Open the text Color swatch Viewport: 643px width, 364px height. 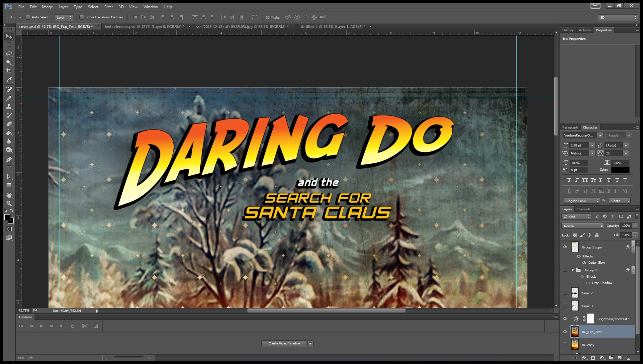(x=620, y=170)
